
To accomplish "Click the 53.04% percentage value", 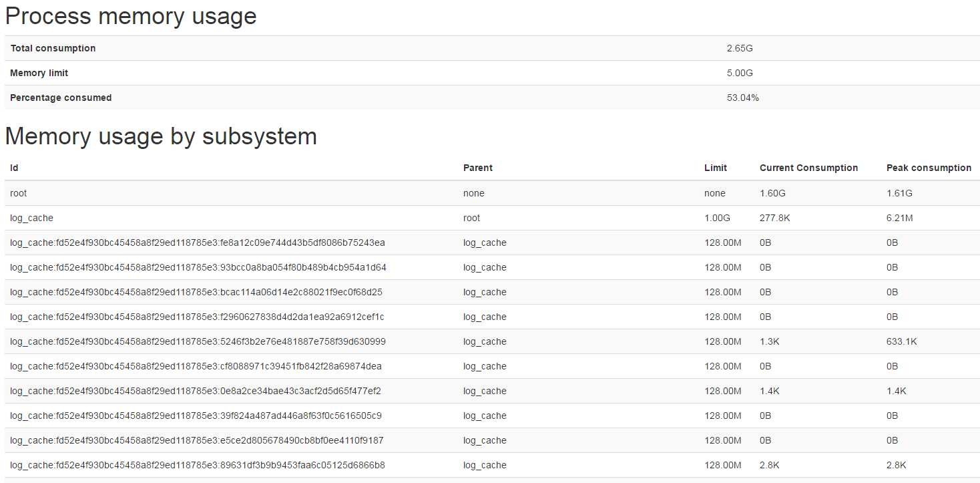I will pos(742,98).
